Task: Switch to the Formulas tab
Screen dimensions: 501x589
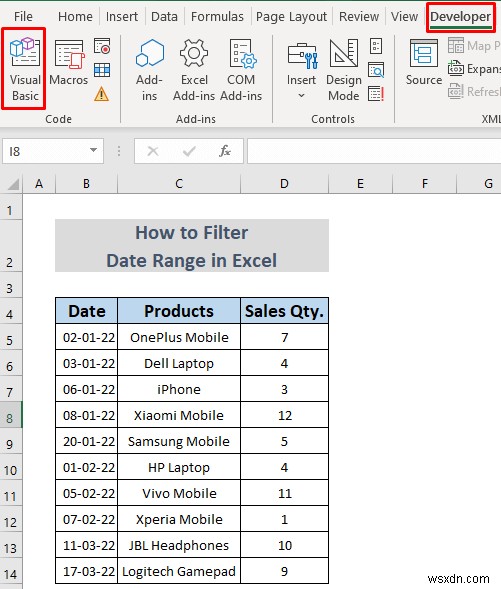Action: point(217,17)
